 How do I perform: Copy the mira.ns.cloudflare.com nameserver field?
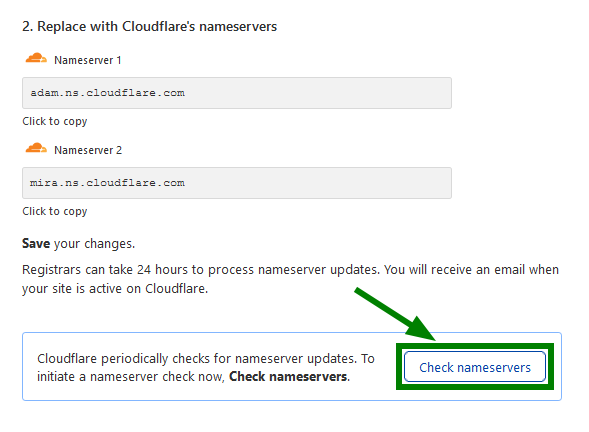[237, 183]
